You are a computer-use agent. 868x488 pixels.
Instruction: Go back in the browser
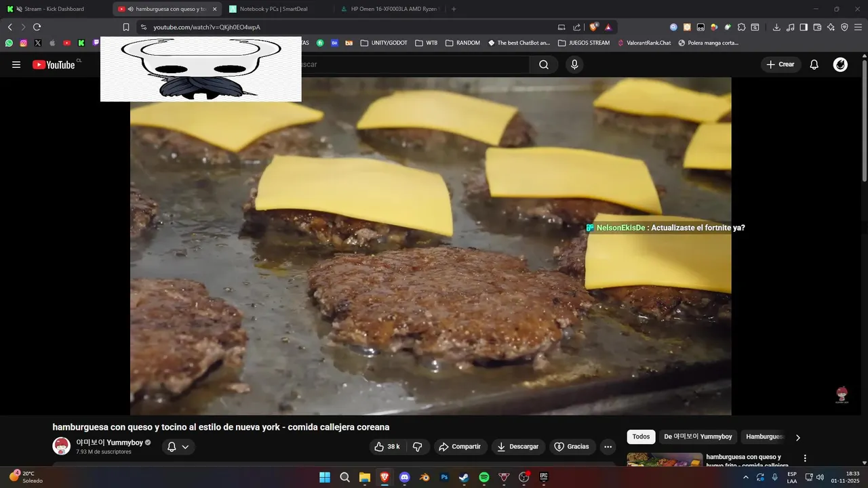pos(9,27)
